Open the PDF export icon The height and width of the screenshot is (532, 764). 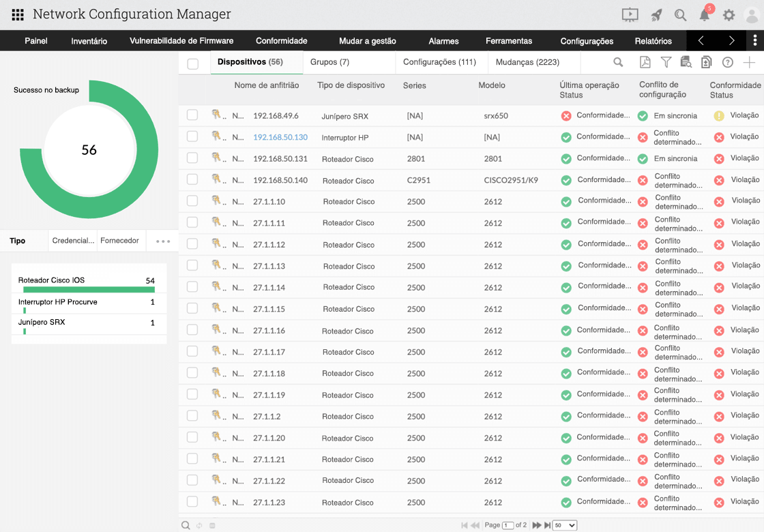click(x=644, y=62)
